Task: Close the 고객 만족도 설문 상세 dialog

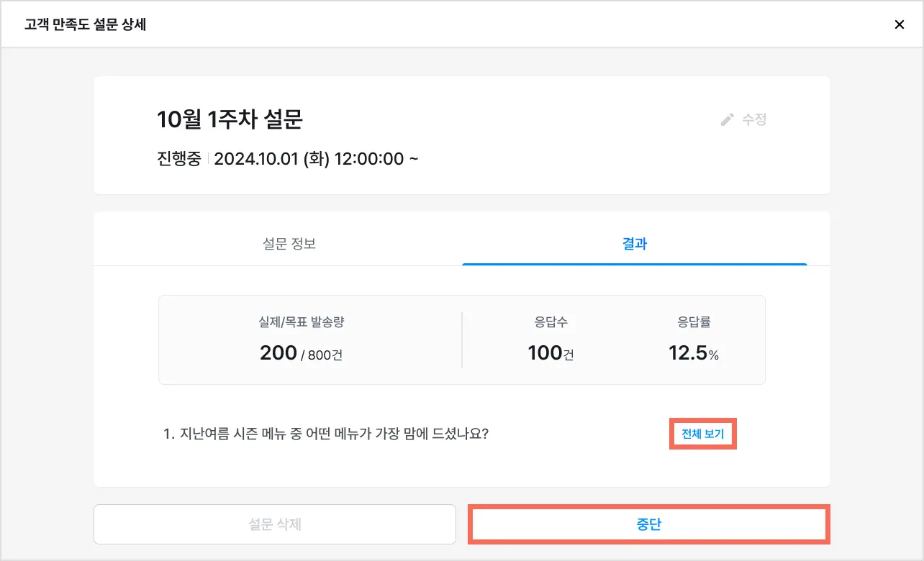Action: pos(899,24)
